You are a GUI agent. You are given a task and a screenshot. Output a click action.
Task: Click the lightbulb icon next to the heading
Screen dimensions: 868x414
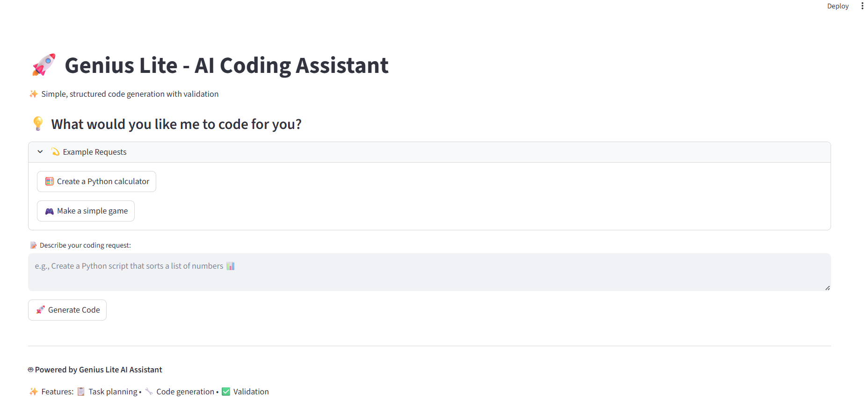(x=38, y=124)
